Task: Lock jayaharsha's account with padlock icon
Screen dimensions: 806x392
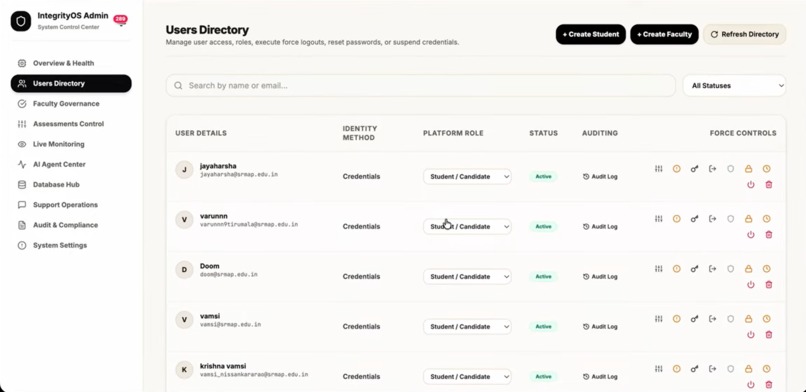Action: tap(748, 169)
